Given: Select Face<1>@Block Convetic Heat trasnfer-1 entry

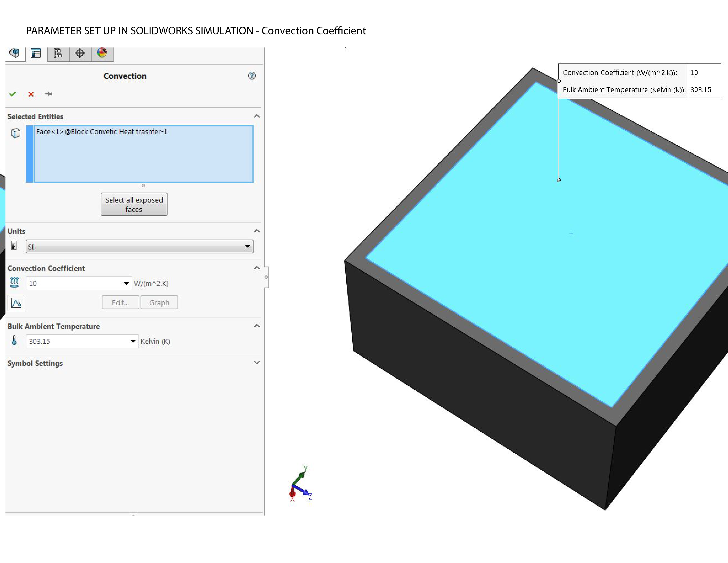Looking at the screenshot, I should coord(102,132).
